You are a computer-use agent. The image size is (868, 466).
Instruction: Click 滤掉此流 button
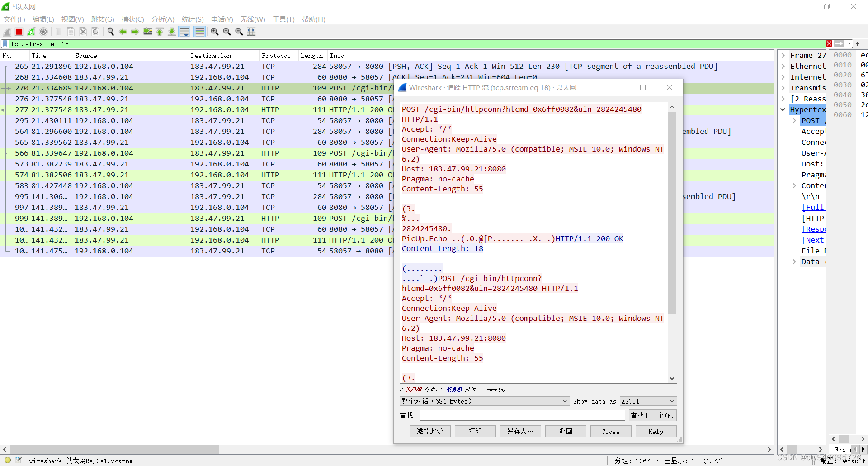pos(430,432)
